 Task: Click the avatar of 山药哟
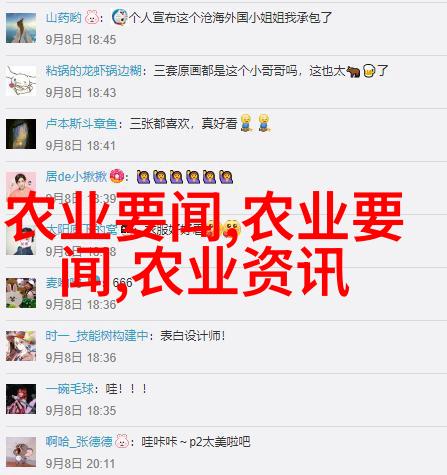(x=21, y=28)
